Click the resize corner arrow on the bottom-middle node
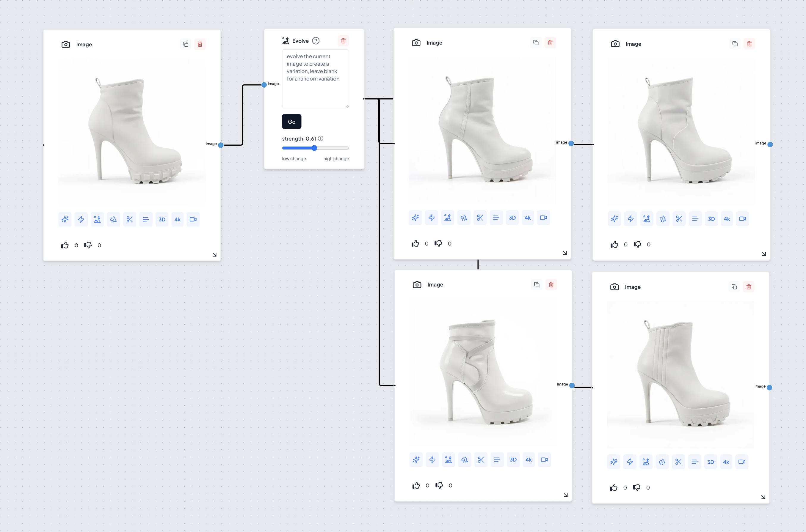This screenshot has height=532, width=806. (566, 495)
